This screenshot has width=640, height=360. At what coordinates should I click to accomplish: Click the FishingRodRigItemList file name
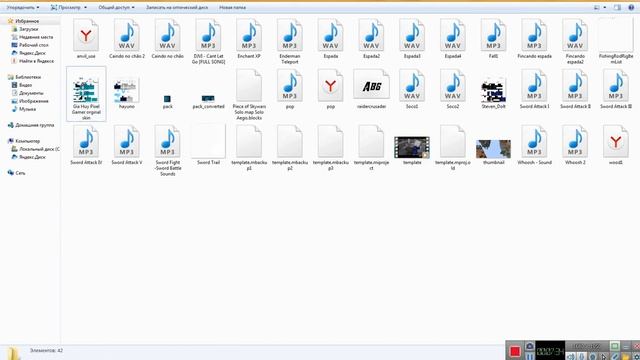coord(616,59)
